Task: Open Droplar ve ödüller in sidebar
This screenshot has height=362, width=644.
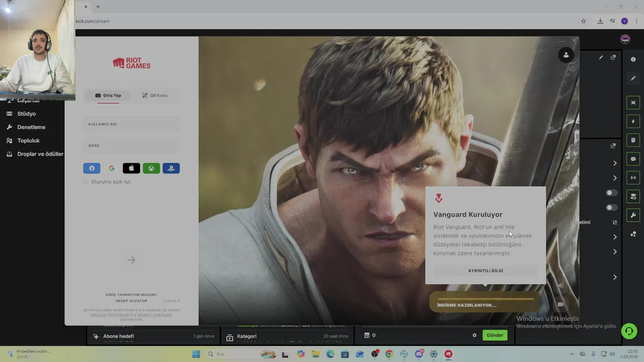Action: pyautogui.click(x=40, y=154)
